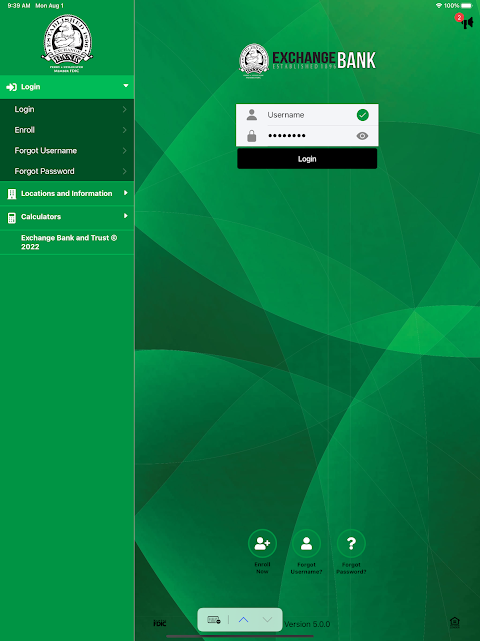The height and width of the screenshot is (641, 480).
Task: Click the building icon beside Locations and Information
Action: point(12,194)
